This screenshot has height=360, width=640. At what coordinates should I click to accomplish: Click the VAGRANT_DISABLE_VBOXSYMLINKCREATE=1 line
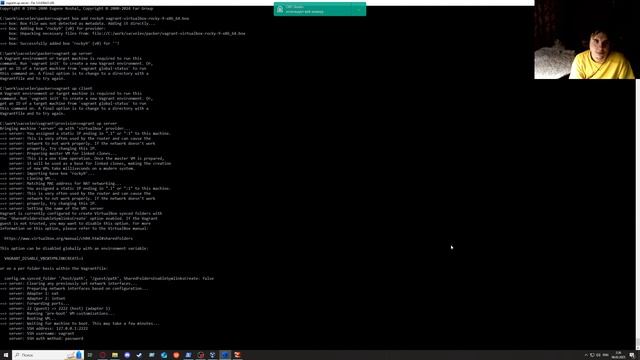(x=44, y=258)
